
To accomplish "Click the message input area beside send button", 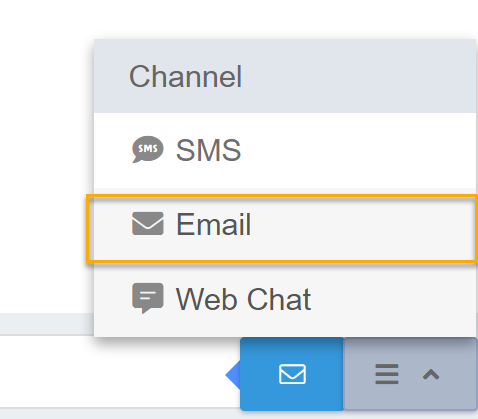I will point(112,372).
